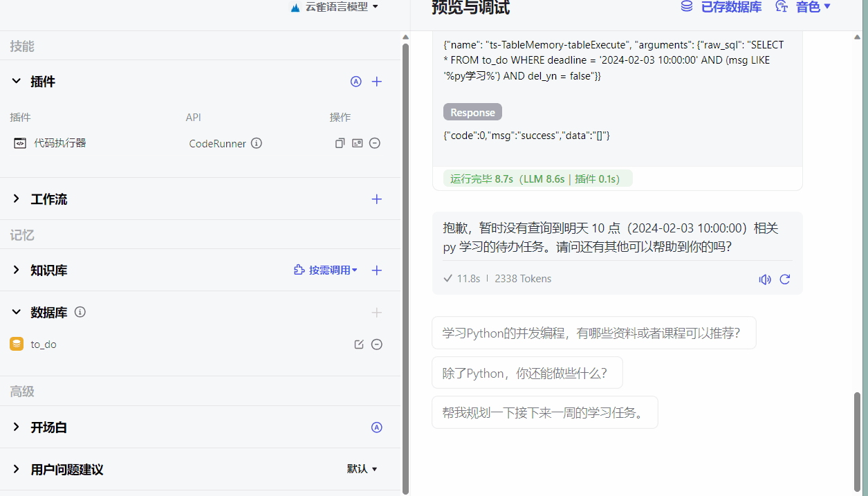
Task: Click the plus icon to add a workflow
Action: coord(377,199)
